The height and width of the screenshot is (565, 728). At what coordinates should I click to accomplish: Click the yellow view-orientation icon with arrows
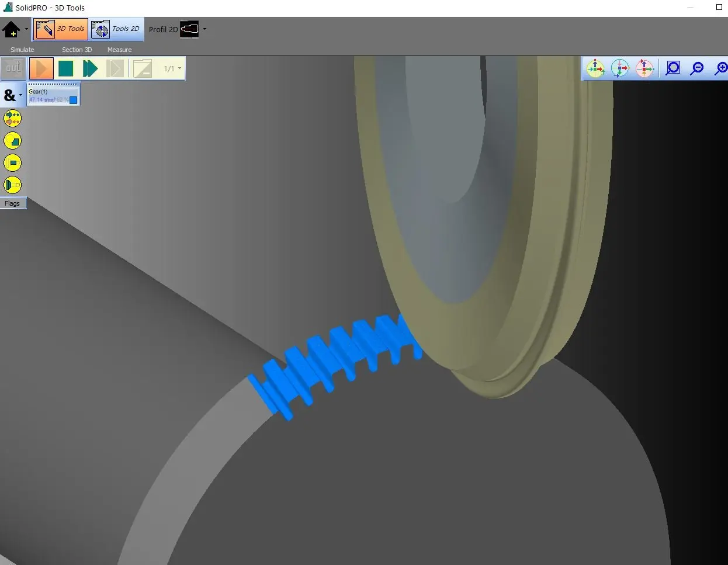click(595, 68)
